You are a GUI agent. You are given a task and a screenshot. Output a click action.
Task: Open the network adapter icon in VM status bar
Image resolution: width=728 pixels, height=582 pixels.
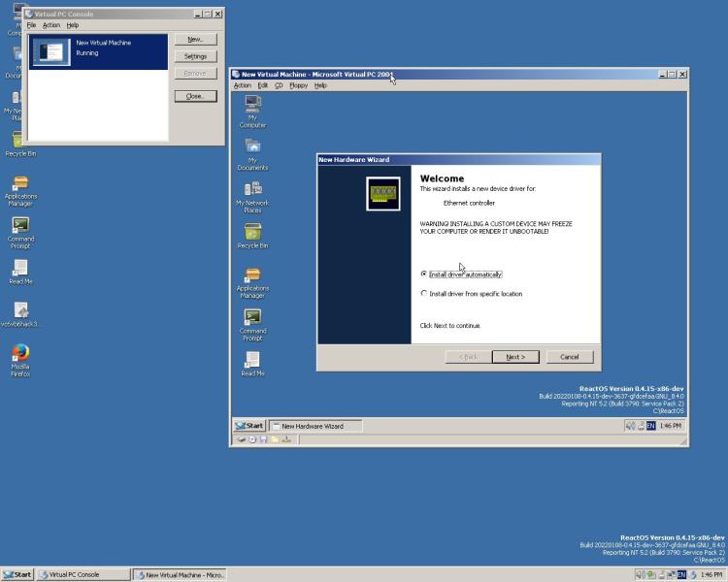[286, 439]
